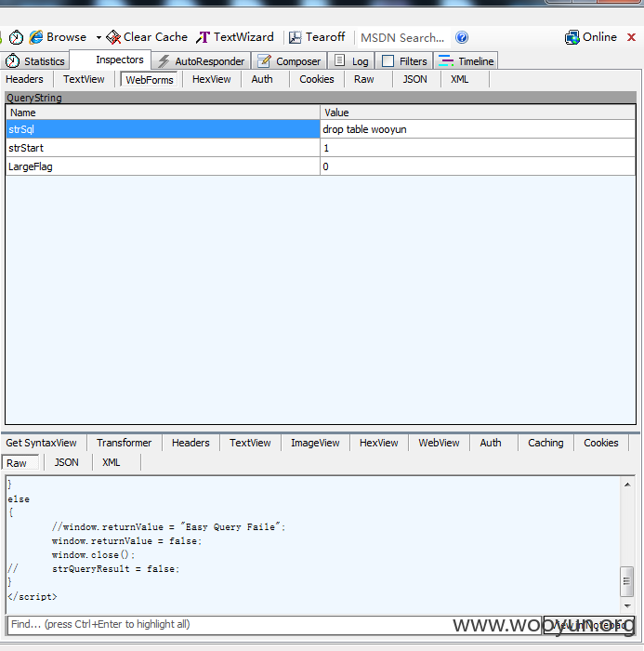Click the Filters checkbox icon
The image size is (644, 651).
click(388, 61)
